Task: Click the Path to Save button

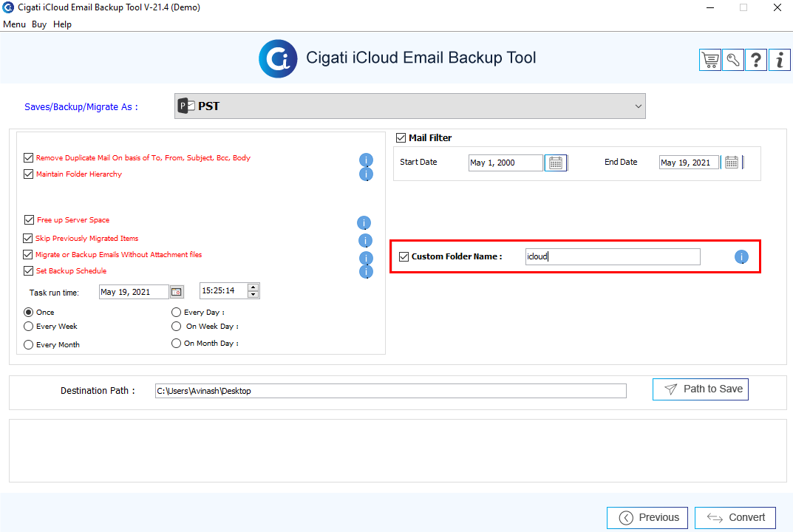Action: click(701, 389)
